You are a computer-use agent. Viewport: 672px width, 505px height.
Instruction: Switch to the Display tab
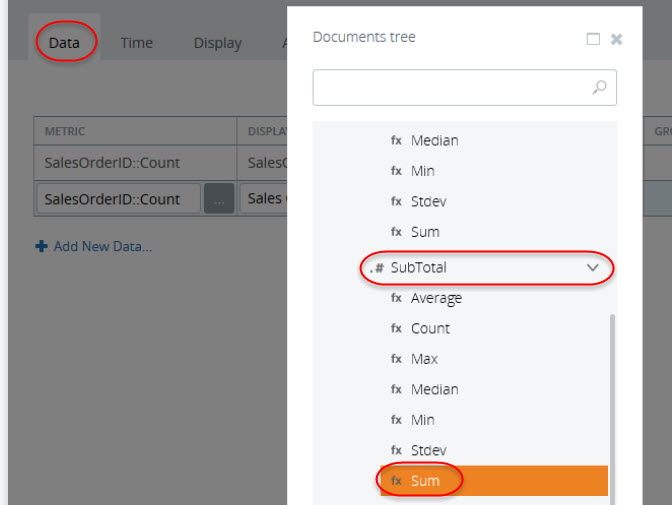(217, 43)
